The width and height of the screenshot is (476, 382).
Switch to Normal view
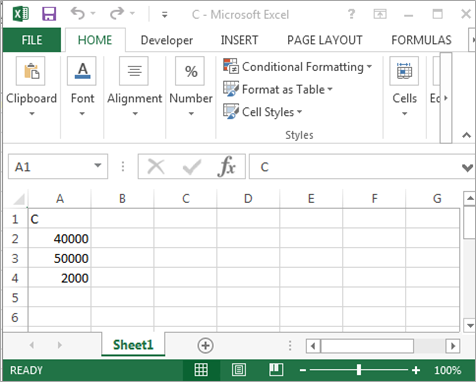201,370
